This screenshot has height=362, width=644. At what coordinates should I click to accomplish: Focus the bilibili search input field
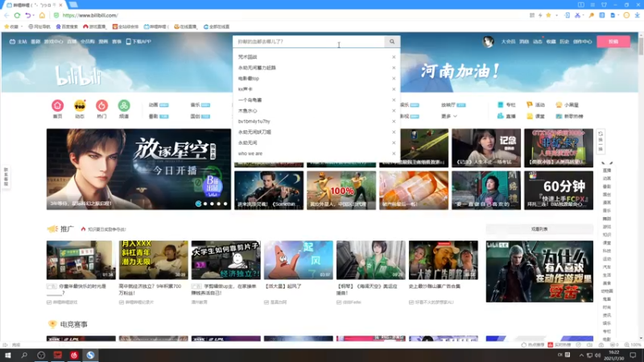[x=309, y=42]
